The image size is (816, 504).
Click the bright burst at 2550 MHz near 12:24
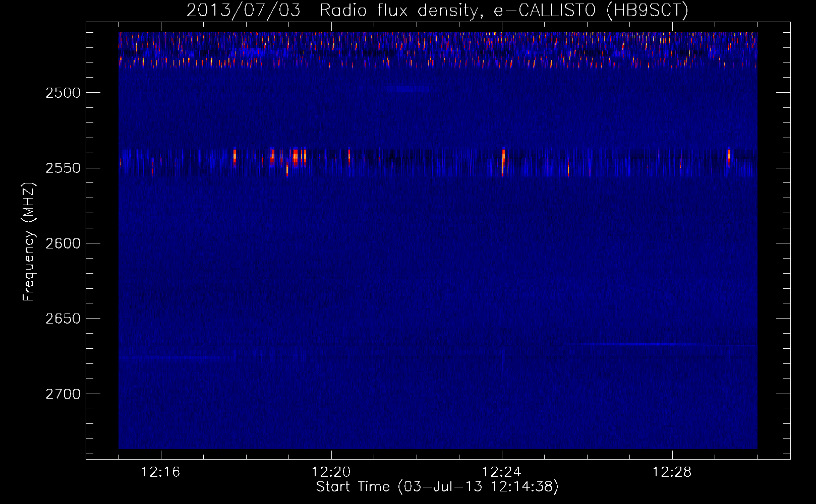pos(503,161)
